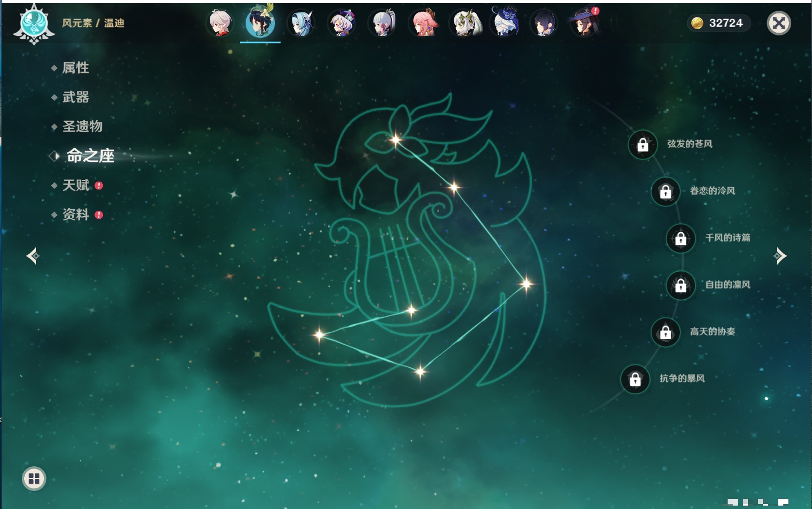The image size is (812, 509).
Task: Click the Anemo element emblem
Action: (34, 24)
